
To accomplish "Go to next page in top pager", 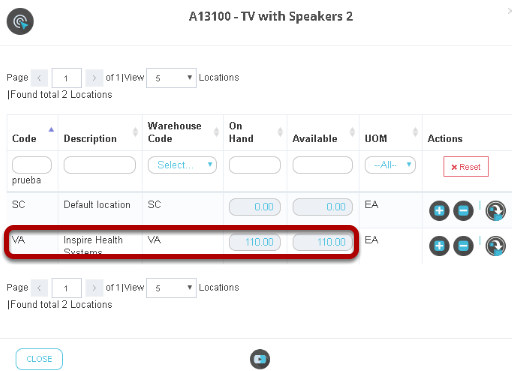I will click(x=94, y=78).
